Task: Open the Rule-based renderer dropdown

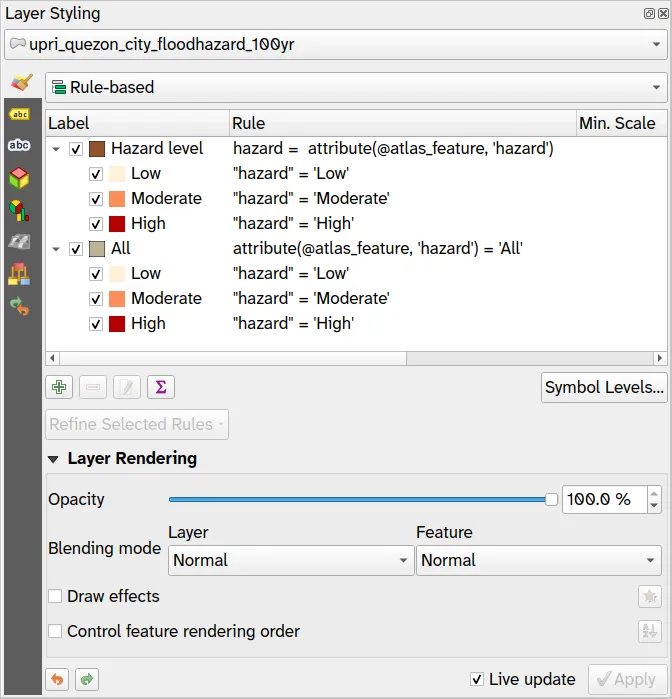Action: [x=355, y=88]
